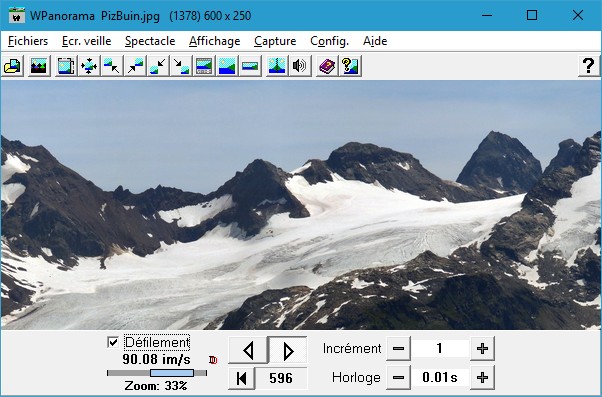Open the Spectacle menu
602x397 pixels.
[x=150, y=41]
